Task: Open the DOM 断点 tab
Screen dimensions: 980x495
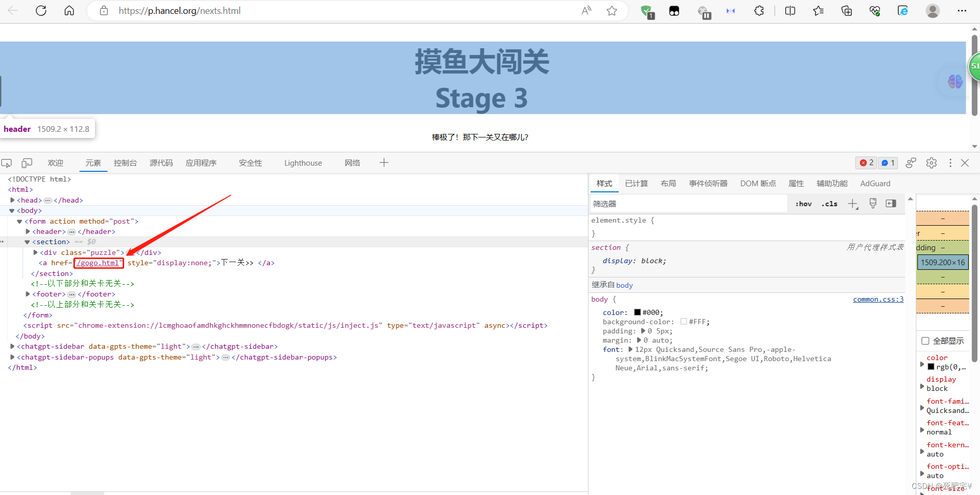Action: point(758,184)
